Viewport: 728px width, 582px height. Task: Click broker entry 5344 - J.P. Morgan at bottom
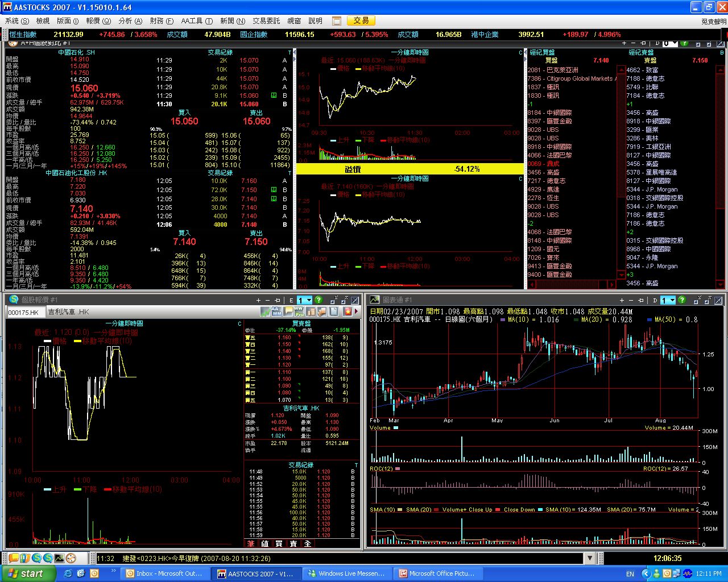click(652, 266)
